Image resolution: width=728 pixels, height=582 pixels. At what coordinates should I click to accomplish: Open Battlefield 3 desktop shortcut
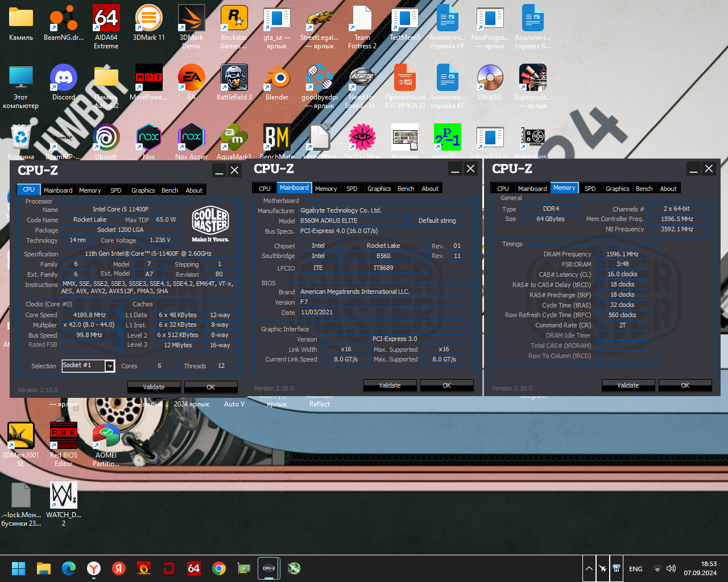tap(234, 83)
